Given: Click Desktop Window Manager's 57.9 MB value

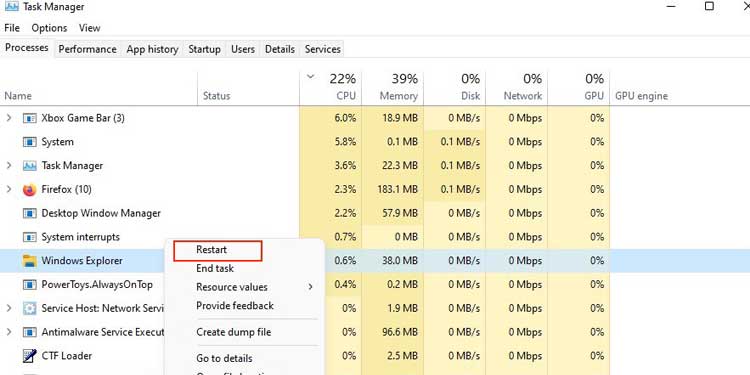Looking at the screenshot, I should (399, 213).
